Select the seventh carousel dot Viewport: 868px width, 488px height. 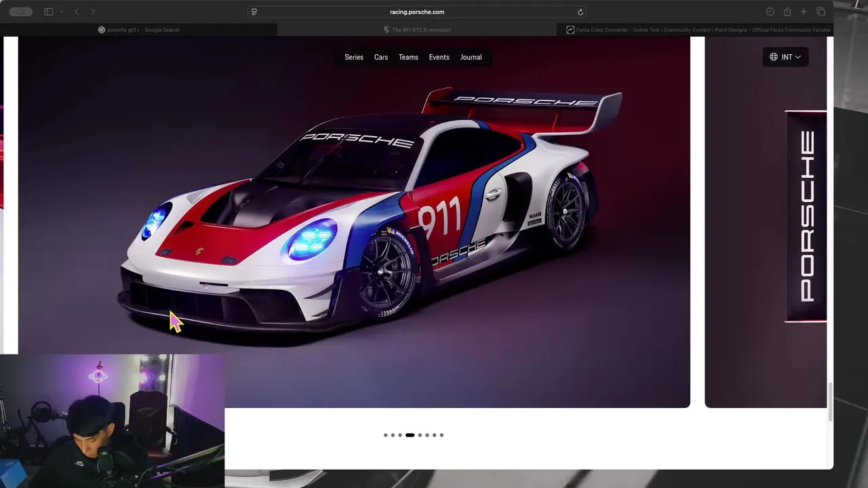click(435, 435)
